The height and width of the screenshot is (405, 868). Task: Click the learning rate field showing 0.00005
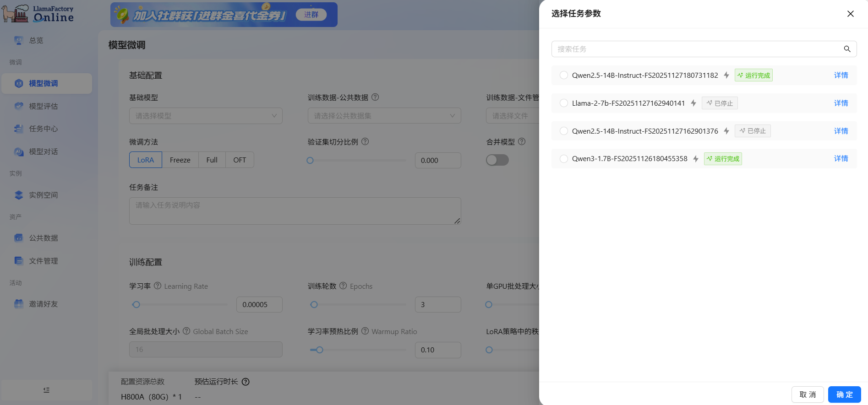259,304
